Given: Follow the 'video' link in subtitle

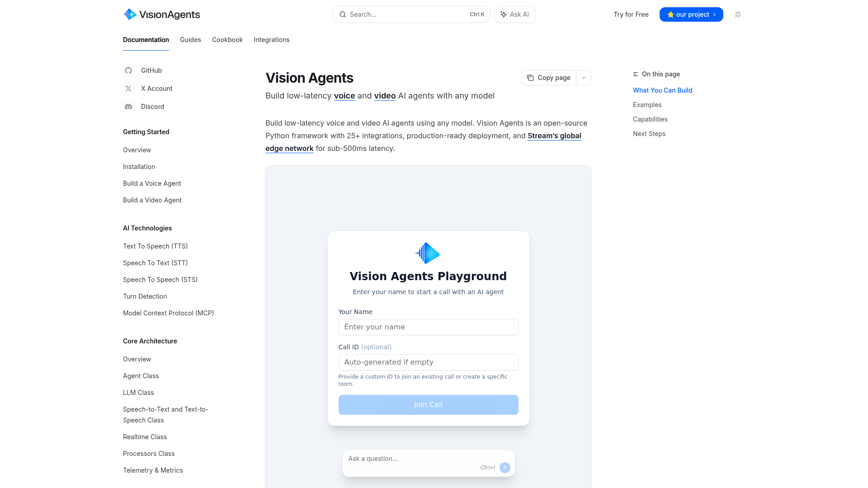Looking at the screenshot, I should [x=385, y=96].
